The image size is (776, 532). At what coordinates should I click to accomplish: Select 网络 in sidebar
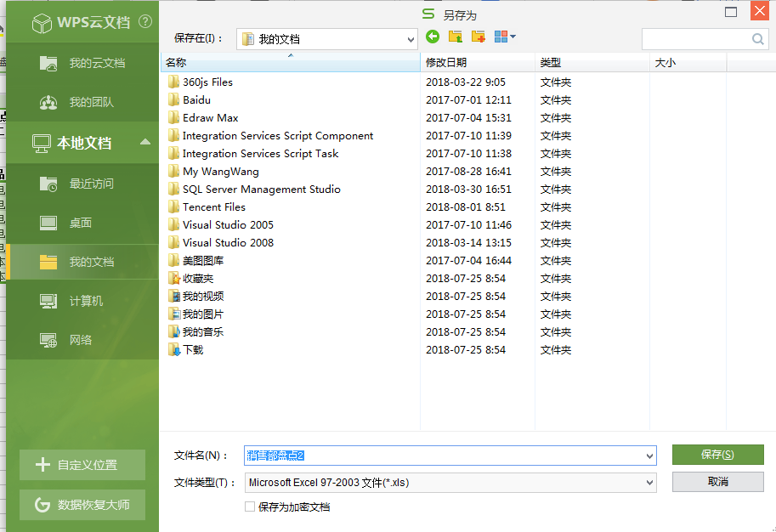point(82,340)
